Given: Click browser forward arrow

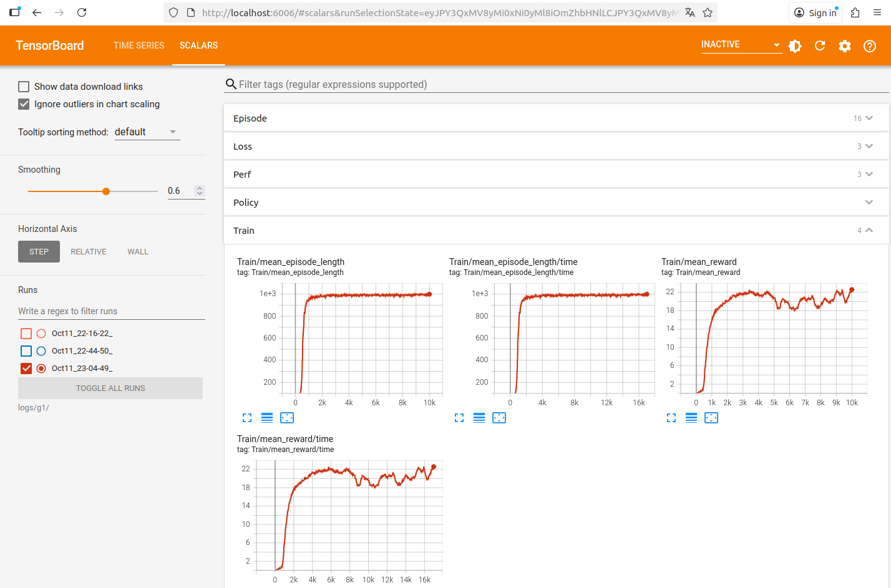Looking at the screenshot, I should click(x=59, y=12).
